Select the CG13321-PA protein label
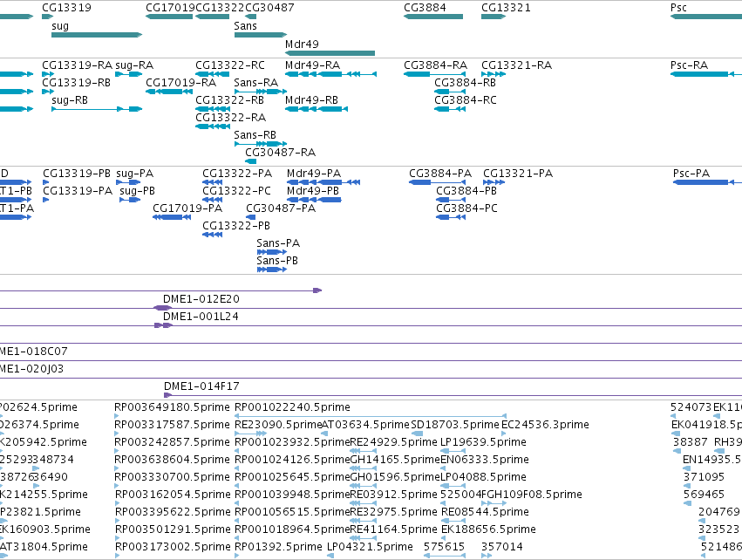Image resolution: width=742 pixels, height=560 pixels. [518, 174]
